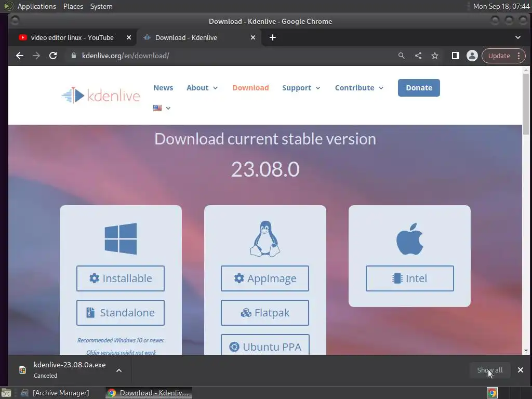This screenshot has height=399, width=532.
Task: Open the tab search dropdown arrow
Action: click(518, 37)
